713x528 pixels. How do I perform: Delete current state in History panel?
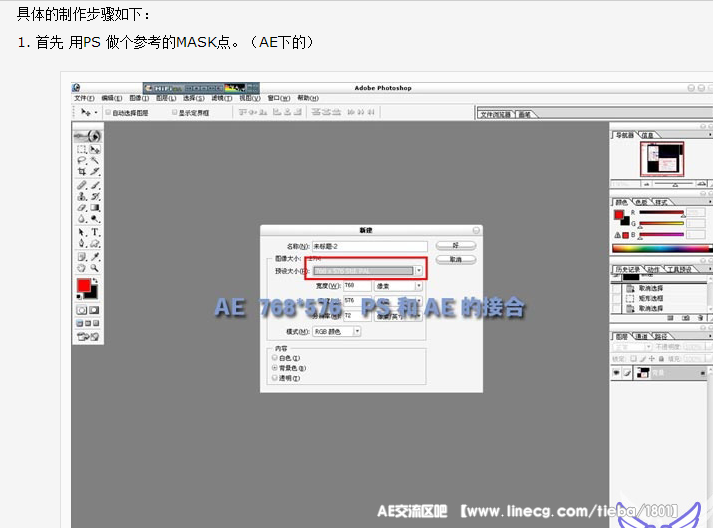[x=700, y=318]
